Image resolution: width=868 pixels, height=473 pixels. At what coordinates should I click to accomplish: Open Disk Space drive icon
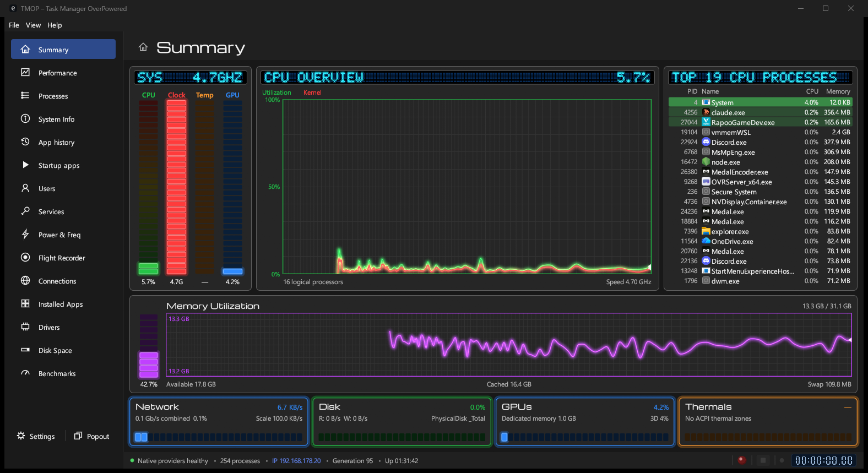tap(25, 350)
